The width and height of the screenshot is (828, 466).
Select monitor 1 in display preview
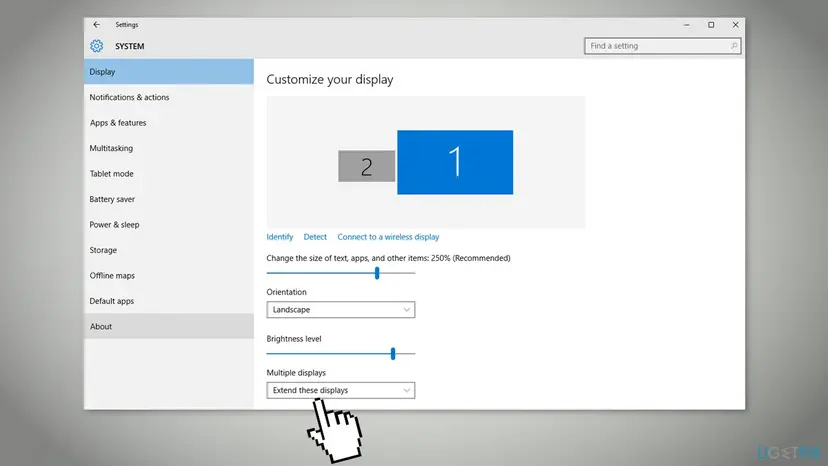click(455, 162)
